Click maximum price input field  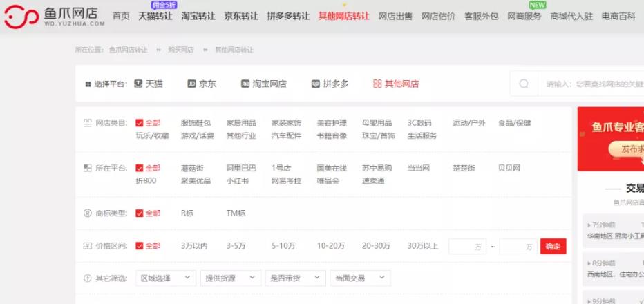click(518, 247)
